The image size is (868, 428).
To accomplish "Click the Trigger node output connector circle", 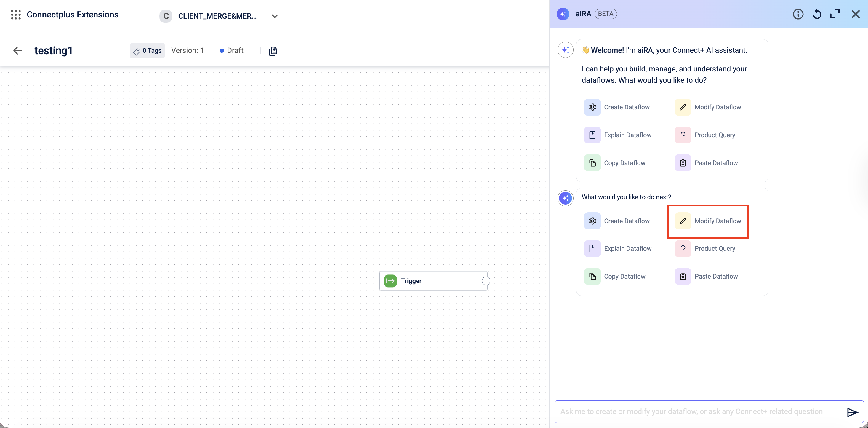I will click(486, 281).
